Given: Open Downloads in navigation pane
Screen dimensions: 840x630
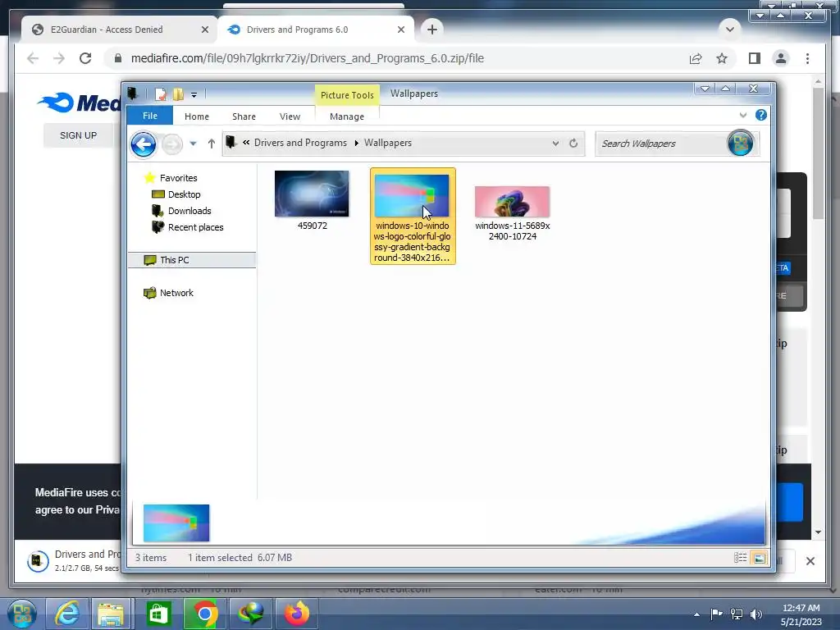Looking at the screenshot, I should pos(189,211).
